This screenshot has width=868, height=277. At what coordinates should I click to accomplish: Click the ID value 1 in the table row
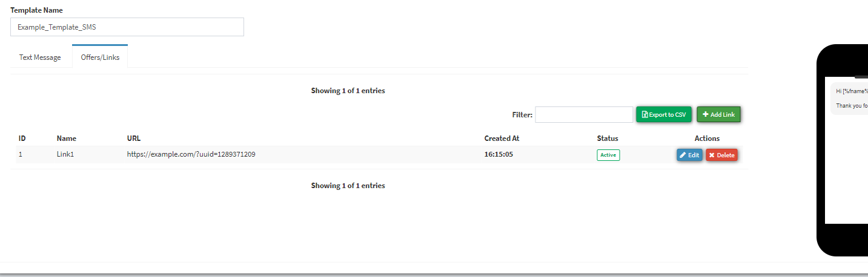pyautogui.click(x=21, y=154)
